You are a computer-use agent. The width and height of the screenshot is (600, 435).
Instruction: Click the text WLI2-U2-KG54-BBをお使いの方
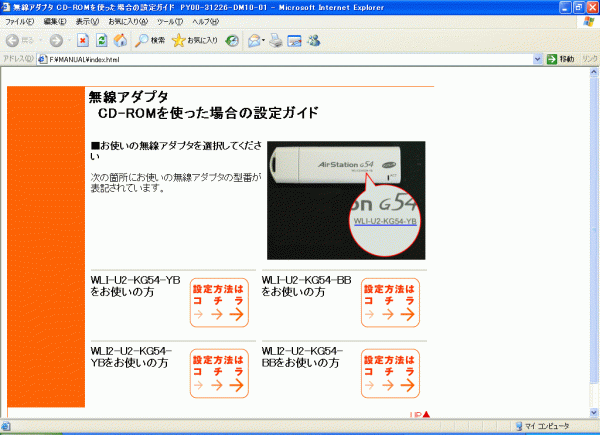pyautogui.click(x=302, y=357)
